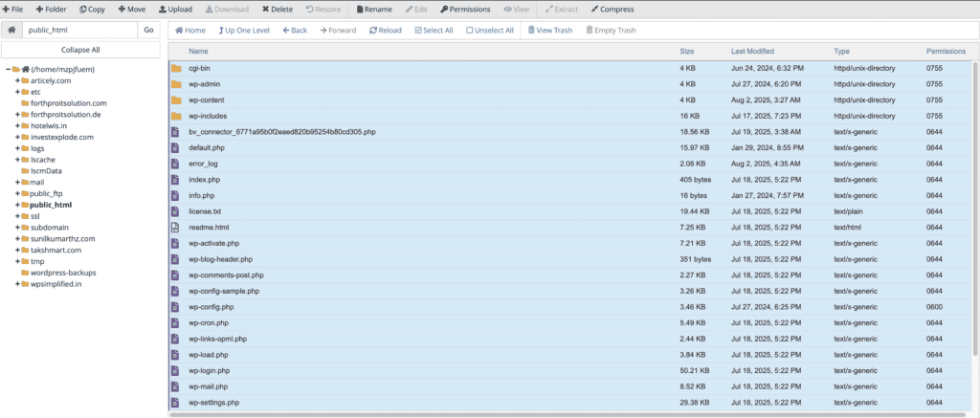Click the Move toolbar button
Screen dimensions: 980x418
point(132,10)
